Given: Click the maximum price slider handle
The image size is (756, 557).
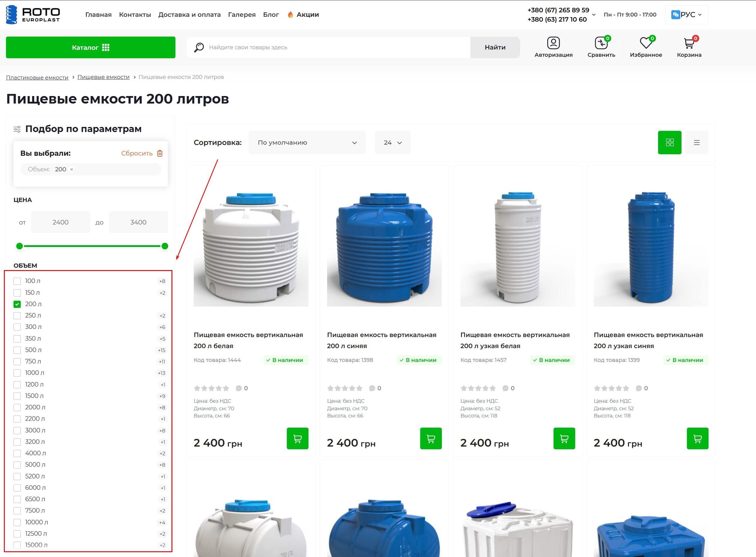Looking at the screenshot, I should pyautogui.click(x=165, y=246).
